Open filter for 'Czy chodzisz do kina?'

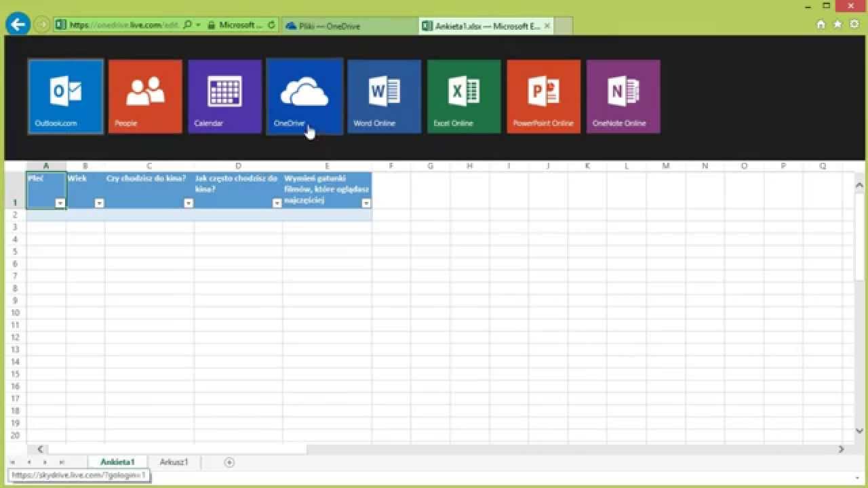point(189,203)
